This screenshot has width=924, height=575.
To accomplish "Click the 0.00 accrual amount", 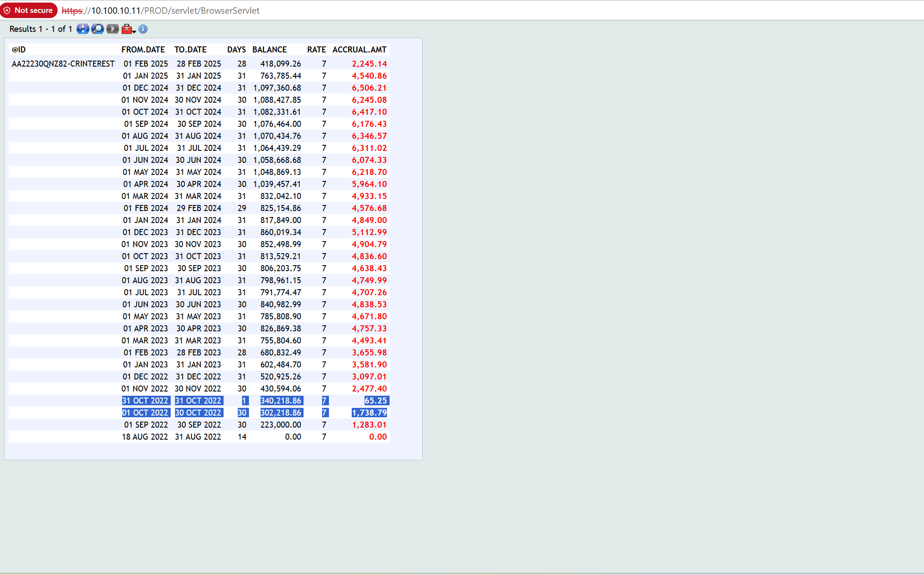I will [378, 437].
